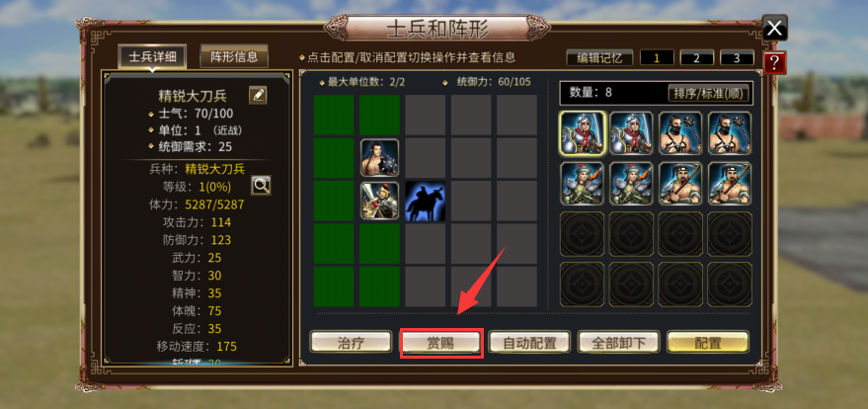Select the last bare-chested club soldier portrait
This screenshot has height=409, width=868.
coord(730,183)
